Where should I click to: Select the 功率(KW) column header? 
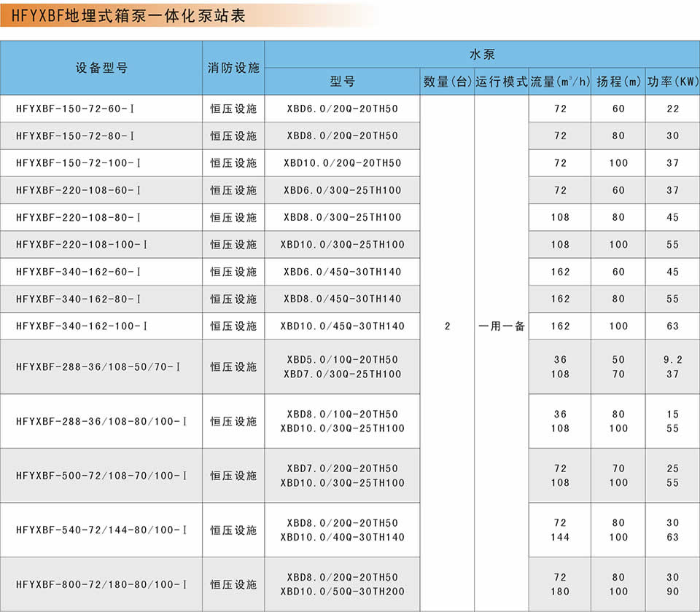coord(672,82)
